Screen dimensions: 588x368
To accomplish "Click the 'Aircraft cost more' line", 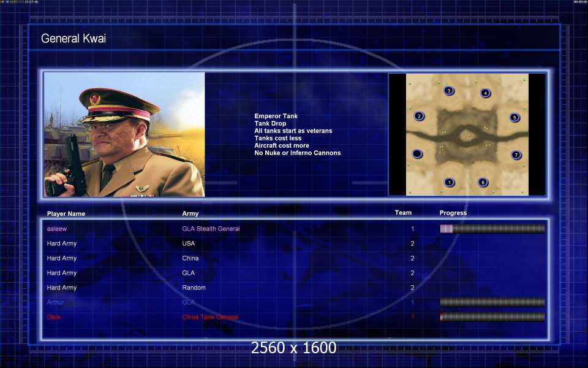I will point(282,145).
